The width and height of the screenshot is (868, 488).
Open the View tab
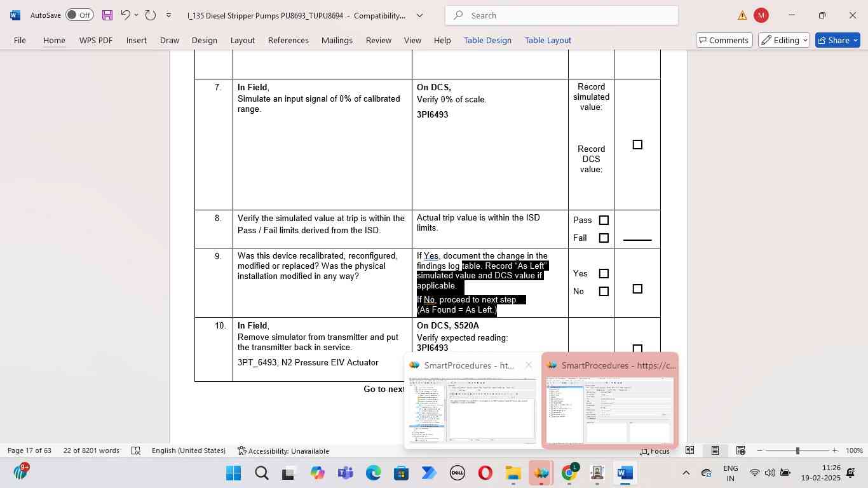pos(413,40)
